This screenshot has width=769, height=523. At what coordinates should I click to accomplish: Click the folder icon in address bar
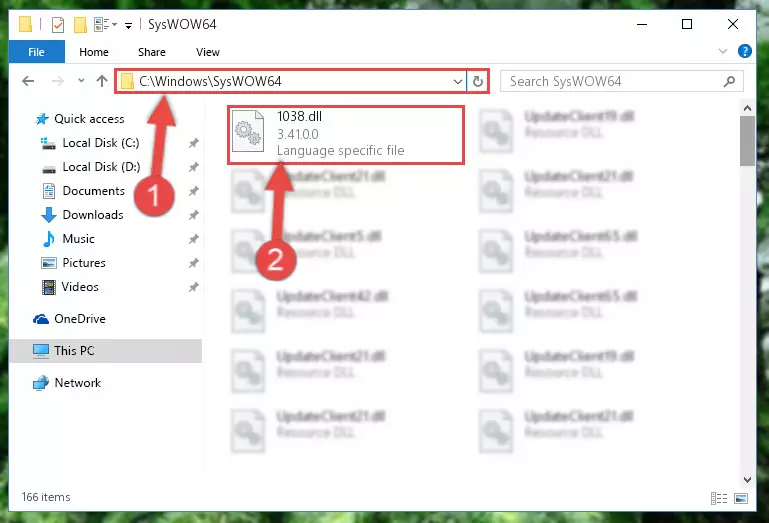point(127,81)
